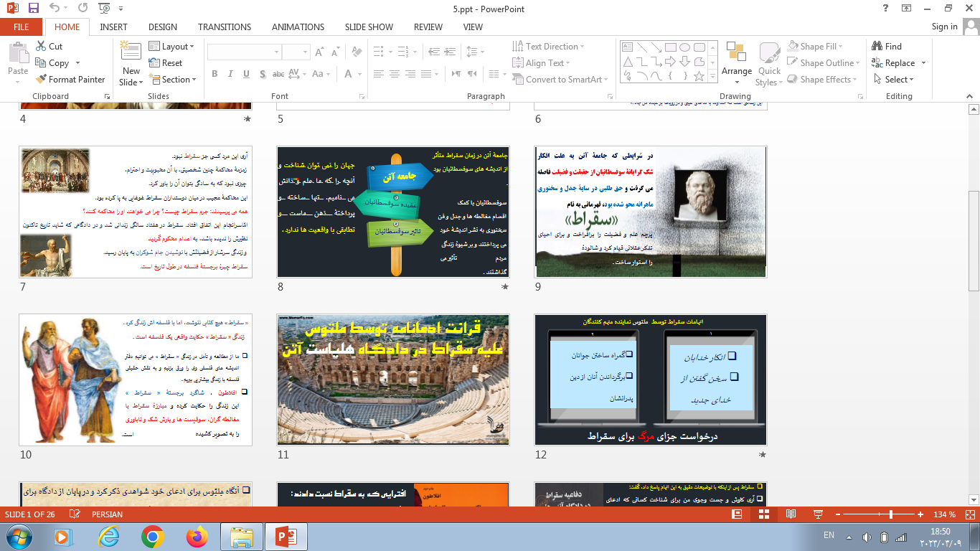Click the Save icon in quick access toolbar
The width and height of the screenshot is (980, 551).
tap(33, 9)
